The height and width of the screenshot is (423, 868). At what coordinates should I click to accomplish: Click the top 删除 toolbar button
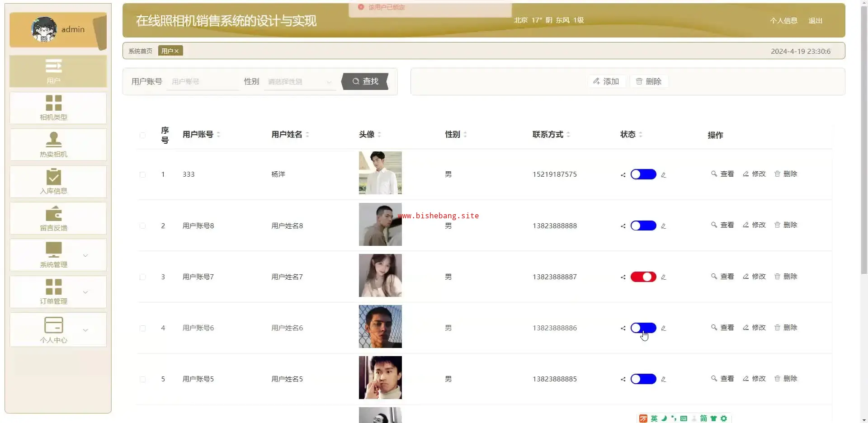point(649,81)
